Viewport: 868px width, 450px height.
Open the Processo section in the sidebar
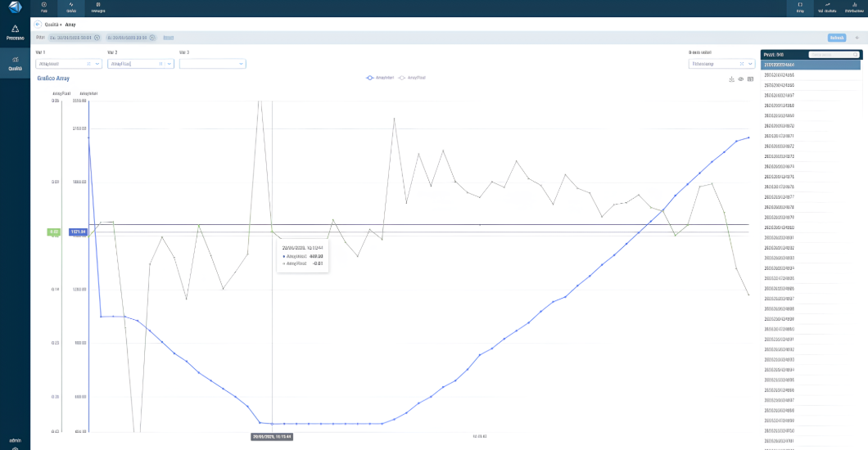(15, 32)
